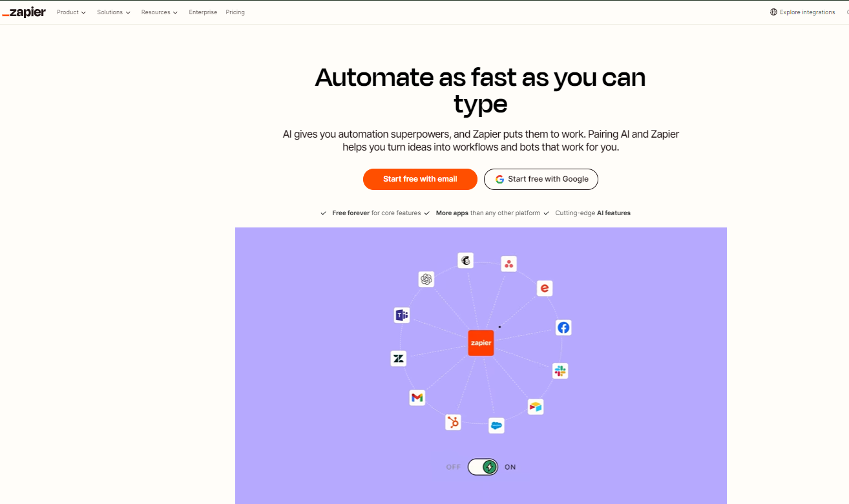This screenshot has height=504, width=849.
Task: Click the checkmark before 'Free forever'
Action: coord(324,213)
